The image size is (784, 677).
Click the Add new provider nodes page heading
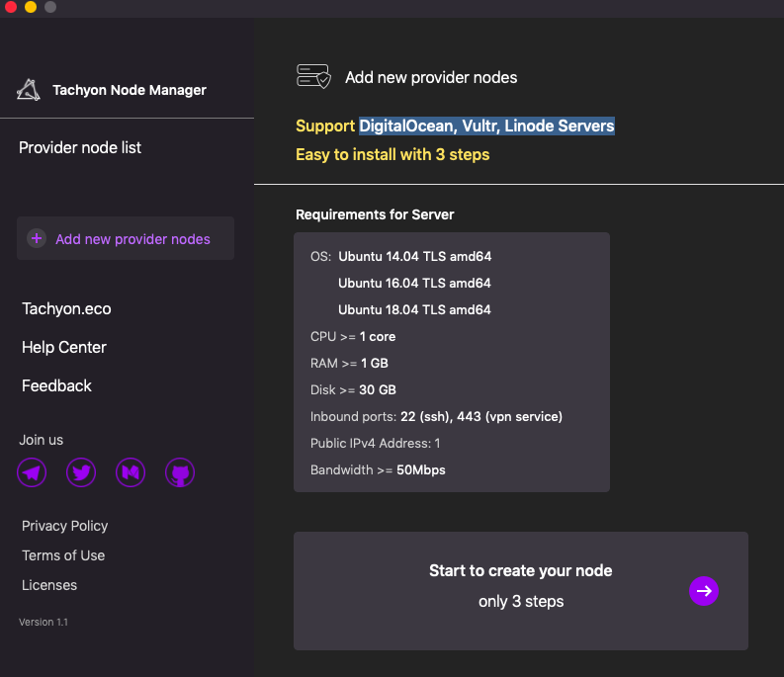tap(431, 77)
